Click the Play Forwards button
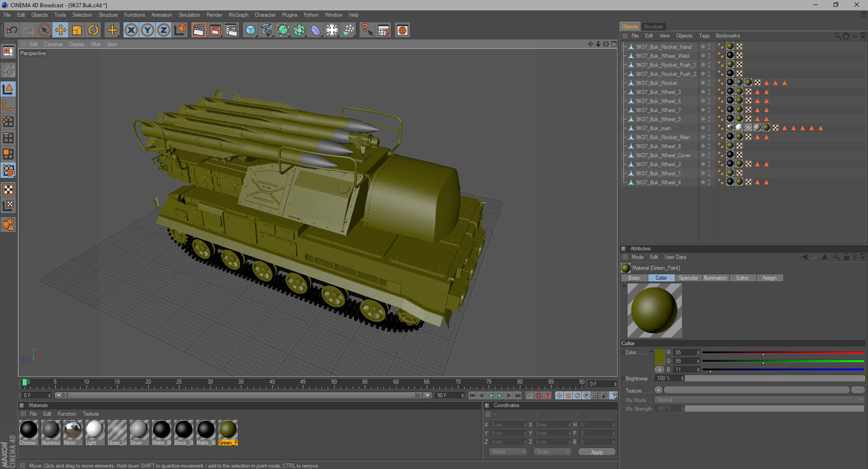This screenshot has width=868, height=469. [500, 395]
